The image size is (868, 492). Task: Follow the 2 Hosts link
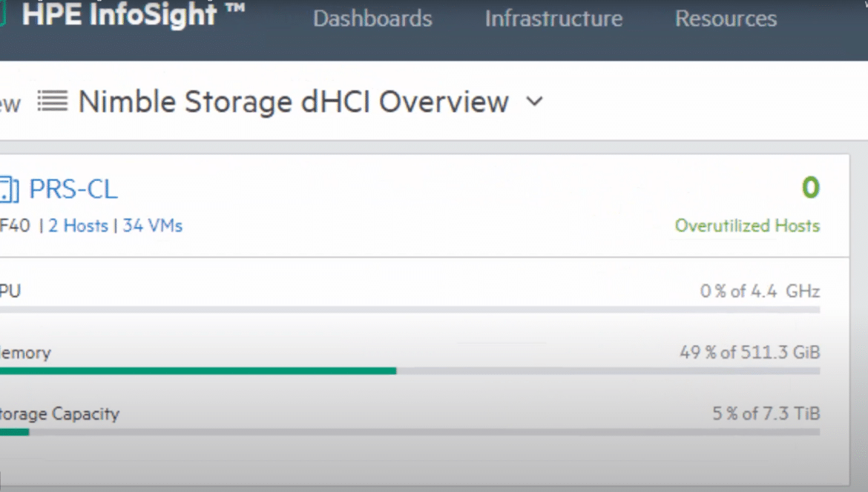78,226
